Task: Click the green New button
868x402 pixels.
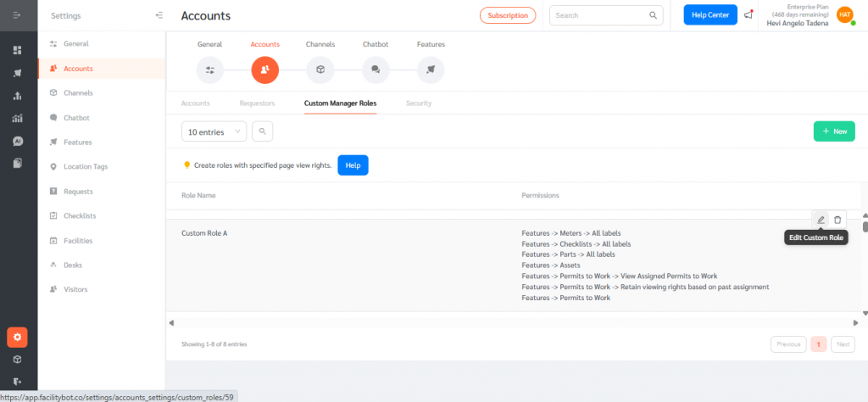Action: [834, 131]
